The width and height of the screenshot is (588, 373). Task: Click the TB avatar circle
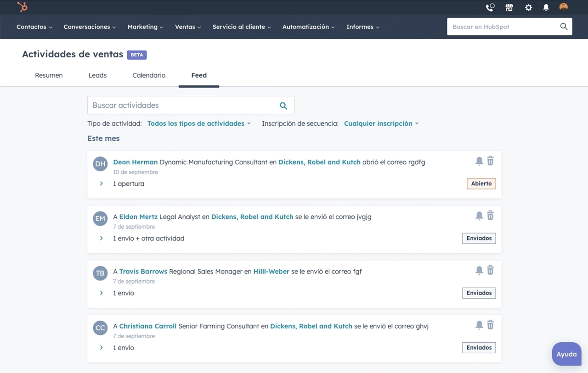(x=100, y=273)
